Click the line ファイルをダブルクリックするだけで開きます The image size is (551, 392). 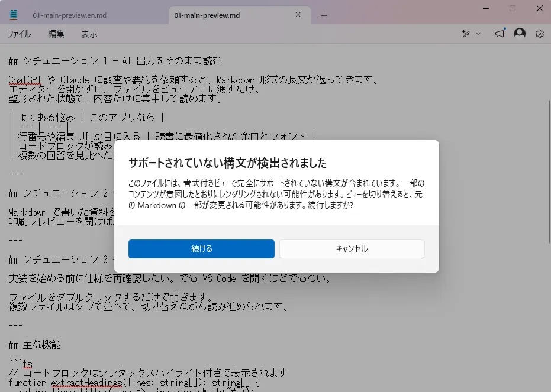[x=110, y=297]
